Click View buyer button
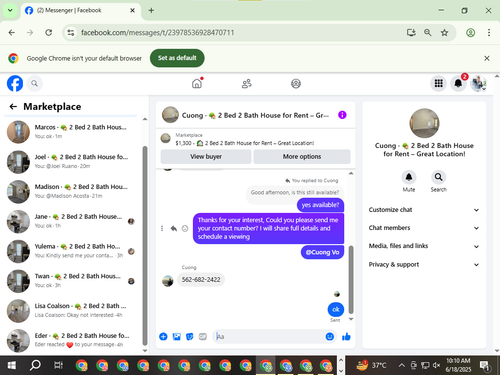 [206, 157]
